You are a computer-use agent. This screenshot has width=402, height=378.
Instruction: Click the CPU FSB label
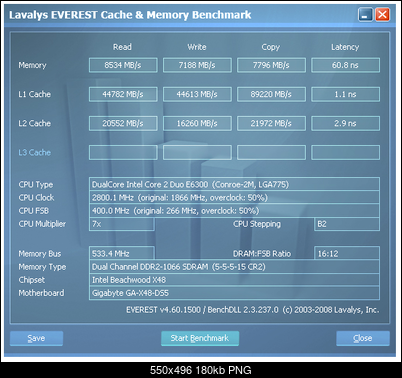point(34,211)
